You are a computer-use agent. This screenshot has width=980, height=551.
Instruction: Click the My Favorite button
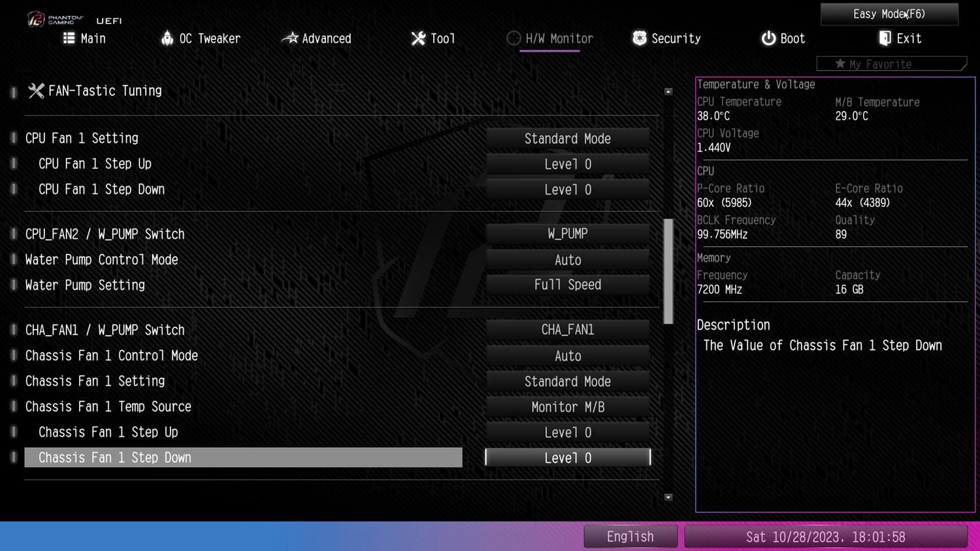(x=891, y=64)
